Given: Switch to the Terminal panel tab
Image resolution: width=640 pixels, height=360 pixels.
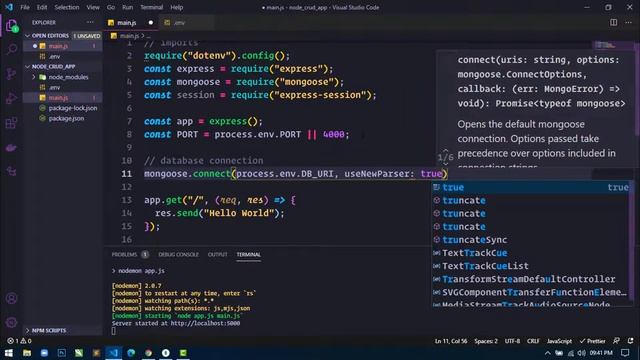Looking at the screenshot, I should (x=249, y=254).
